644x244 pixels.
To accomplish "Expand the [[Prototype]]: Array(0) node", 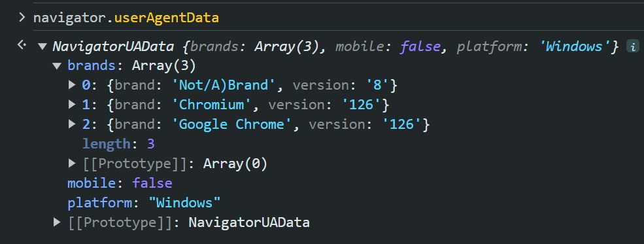I will (x=73, y=164).
